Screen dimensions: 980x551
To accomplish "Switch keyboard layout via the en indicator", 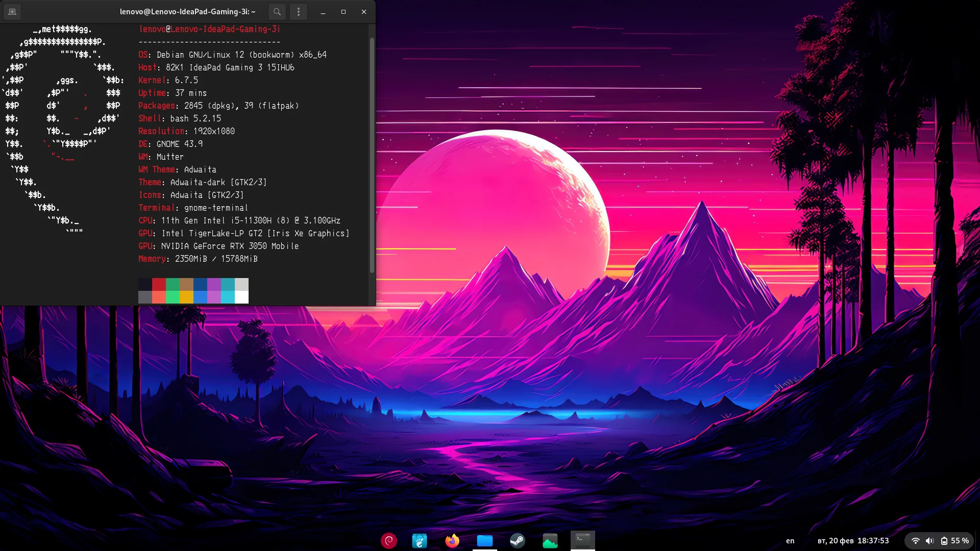I will [x=789, y=540].
